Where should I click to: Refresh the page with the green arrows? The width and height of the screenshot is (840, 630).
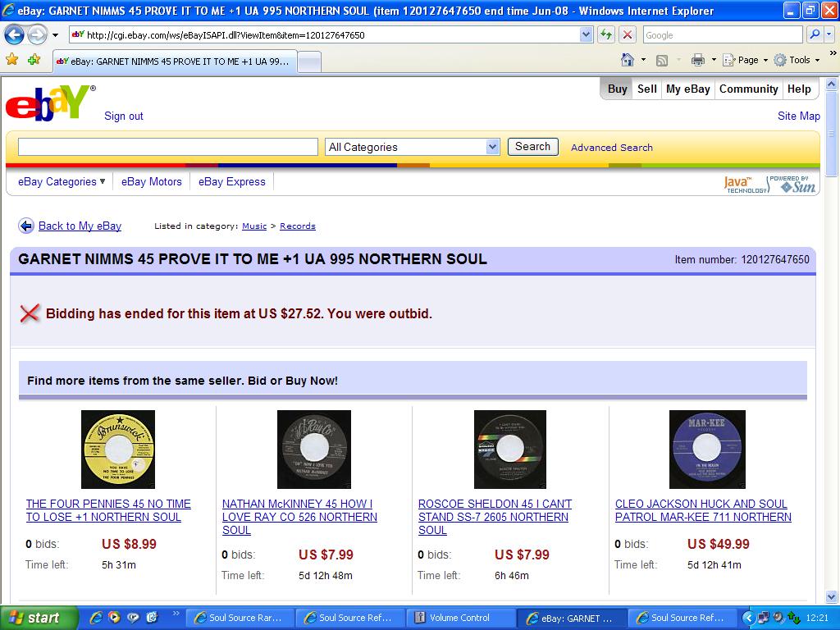pos(606,35)
